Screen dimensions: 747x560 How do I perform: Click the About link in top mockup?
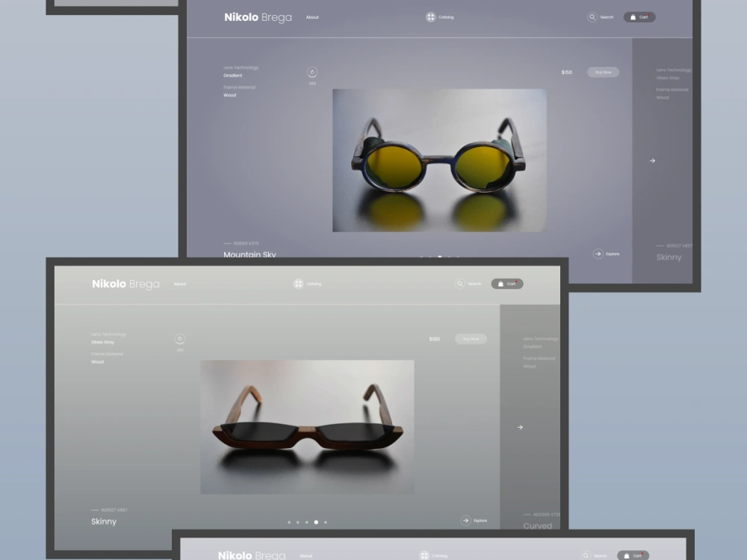(312, 17)
